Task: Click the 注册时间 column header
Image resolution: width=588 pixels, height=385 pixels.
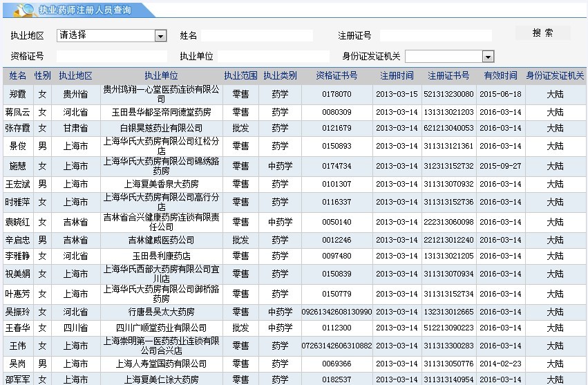Action: click(397, 76)
